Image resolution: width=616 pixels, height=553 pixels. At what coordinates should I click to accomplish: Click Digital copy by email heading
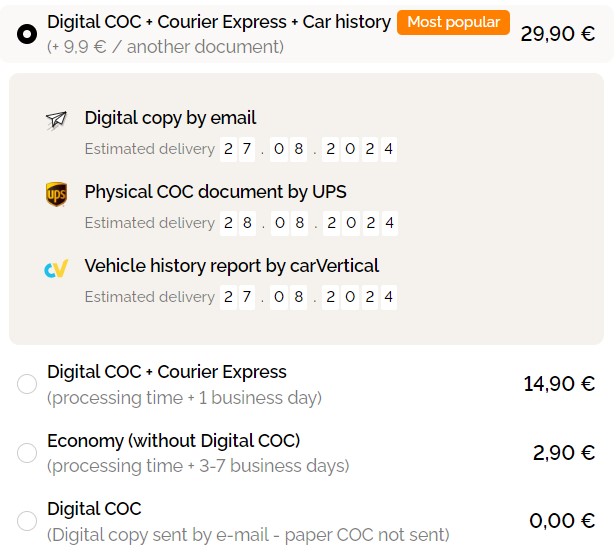pos(170,119)
